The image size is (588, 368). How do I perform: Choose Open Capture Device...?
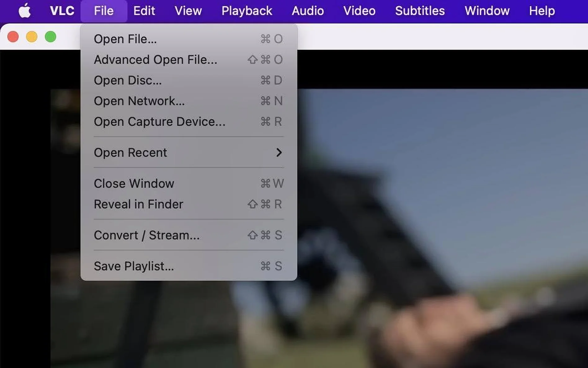pos(189,122)
